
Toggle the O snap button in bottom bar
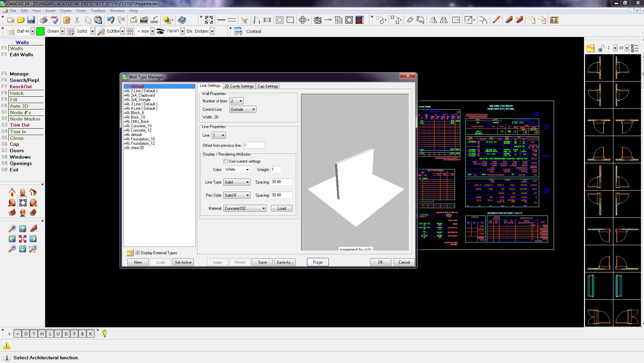[26, 334]
